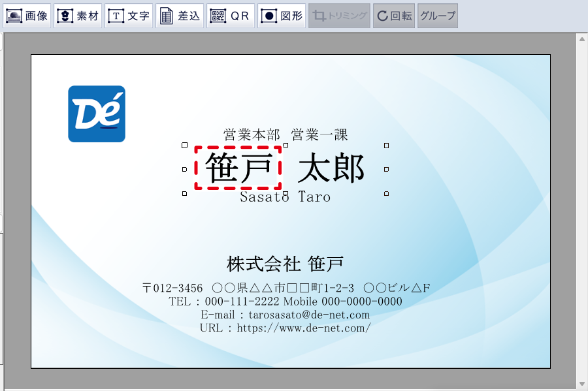This screenshot has height=391, width=588.
Task: Click the 回転 (rotate) button
Action: click(394, 16)
